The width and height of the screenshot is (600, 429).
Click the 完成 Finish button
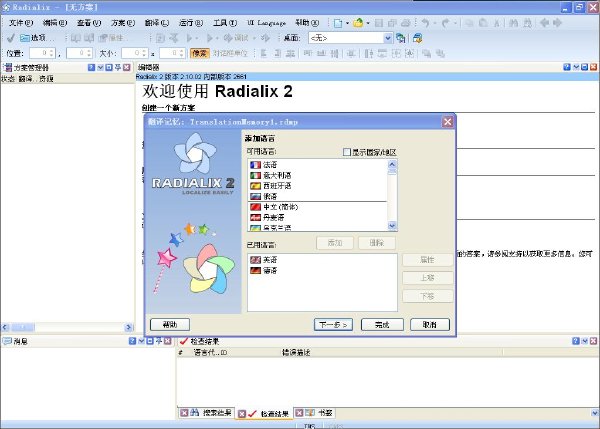point(382,325)
